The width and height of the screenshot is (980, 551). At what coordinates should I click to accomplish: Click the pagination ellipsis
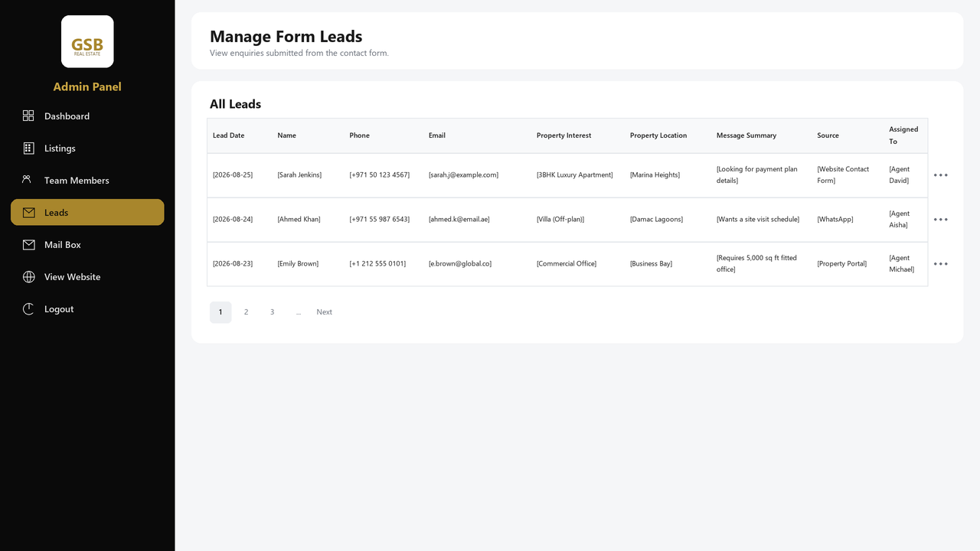click(x=299, y=312)
